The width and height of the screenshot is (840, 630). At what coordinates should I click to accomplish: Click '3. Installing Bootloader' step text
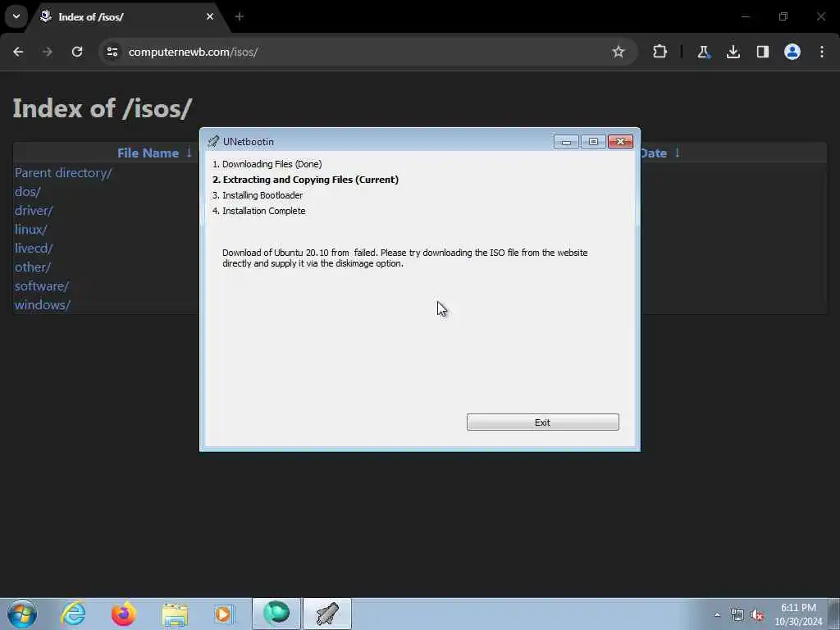(x=257, y=195)
